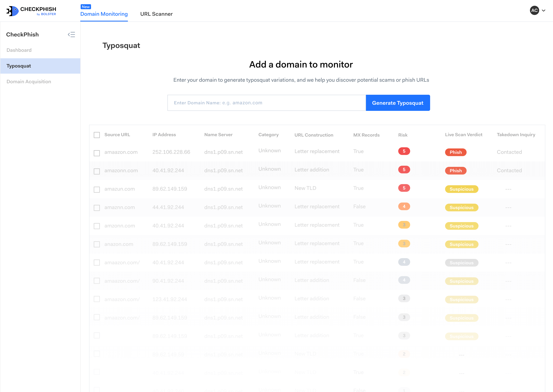
Task: Switch to the URL Scanner tab
Action: tap(156, 14)
